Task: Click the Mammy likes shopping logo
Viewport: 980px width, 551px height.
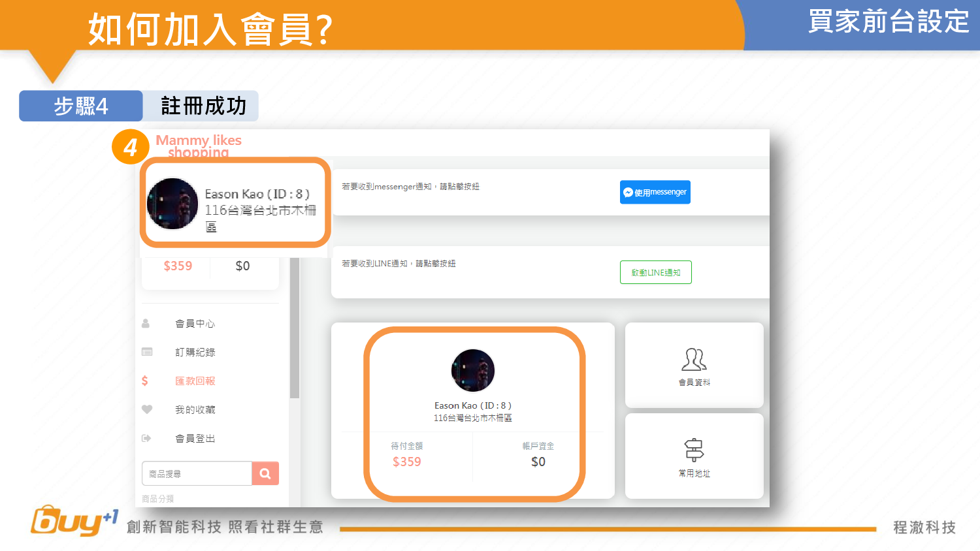Action: pyautogui.click(x=198, y=146)
